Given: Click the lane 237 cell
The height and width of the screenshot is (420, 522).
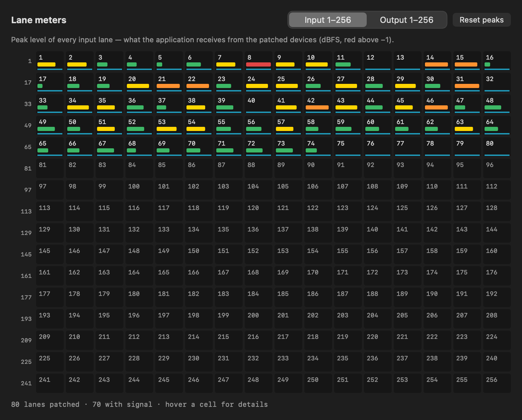Looking at the screenshot, I should (x=408, y=362).
